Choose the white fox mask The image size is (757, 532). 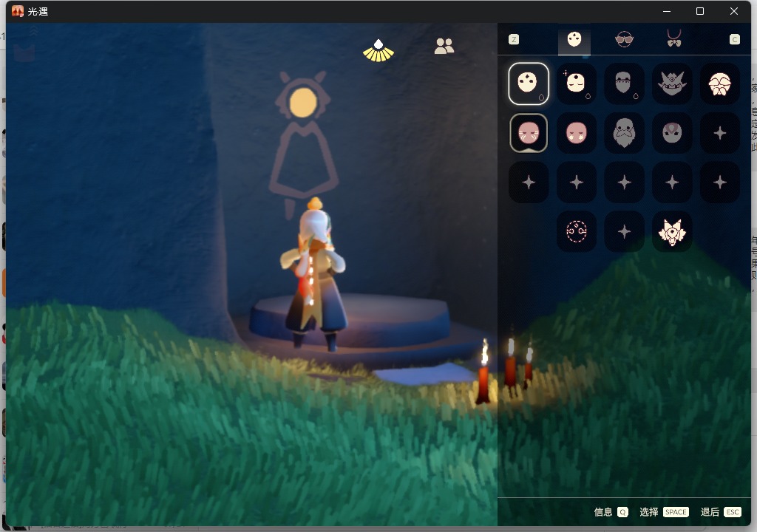[x=671, y=231]
